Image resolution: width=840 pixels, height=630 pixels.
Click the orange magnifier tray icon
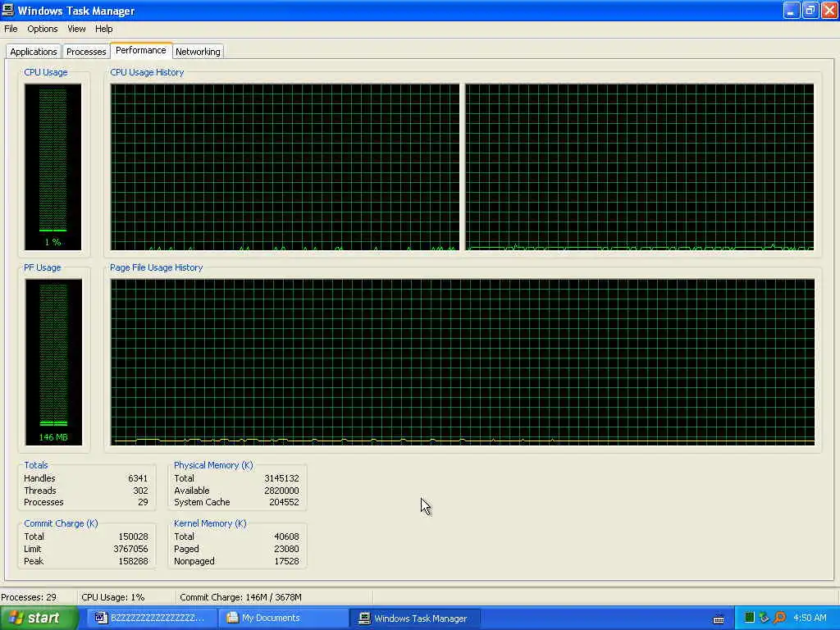click(x=779, y=618)
